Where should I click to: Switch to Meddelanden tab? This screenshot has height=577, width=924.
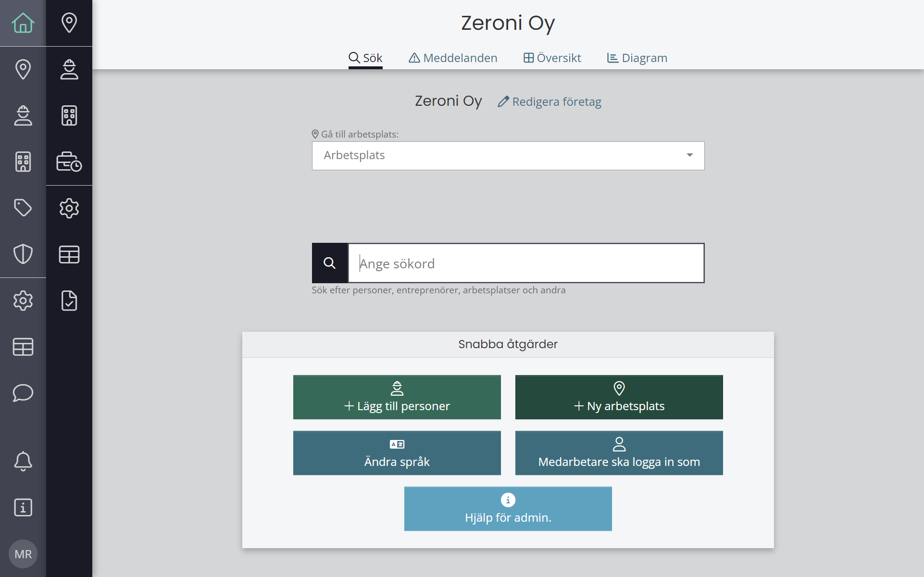tap(453, 58)
